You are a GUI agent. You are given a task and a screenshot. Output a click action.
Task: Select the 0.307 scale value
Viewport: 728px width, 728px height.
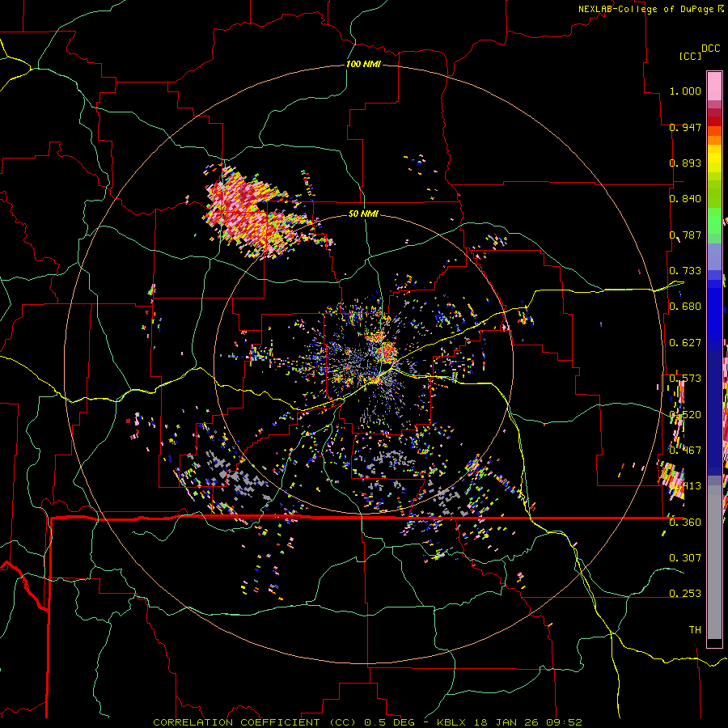coord(685,557)
